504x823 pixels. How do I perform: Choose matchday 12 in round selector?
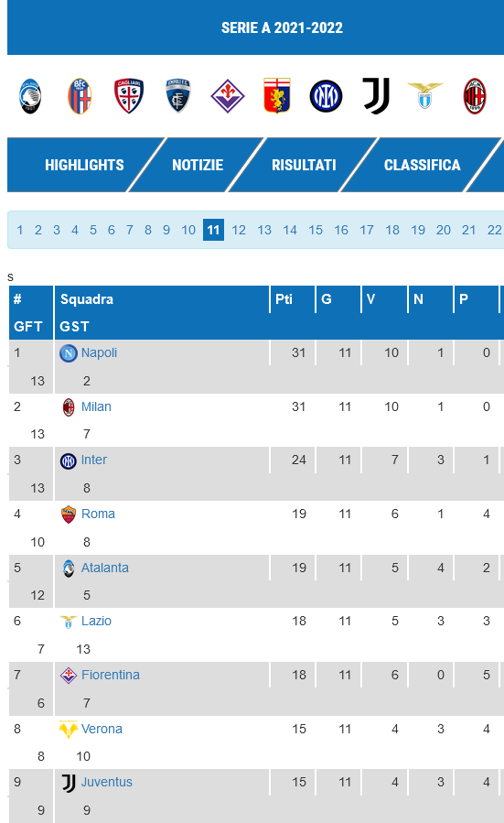[x=239, y=230]
